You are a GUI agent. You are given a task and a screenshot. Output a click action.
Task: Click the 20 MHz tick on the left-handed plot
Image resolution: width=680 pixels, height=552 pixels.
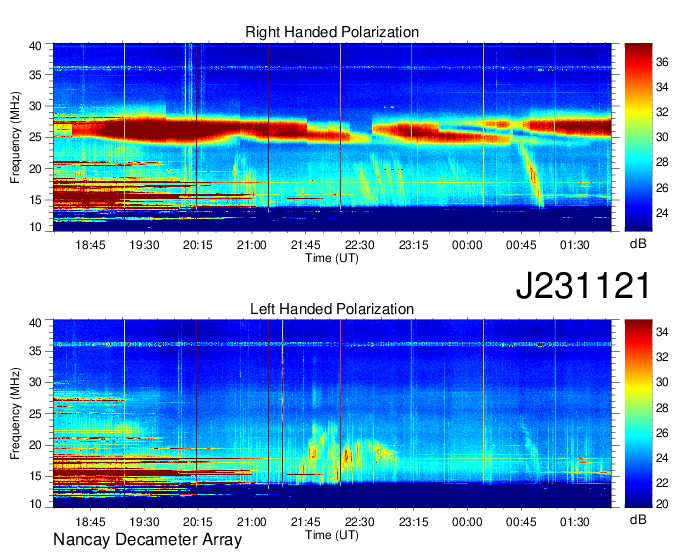[x=35, y=445]
